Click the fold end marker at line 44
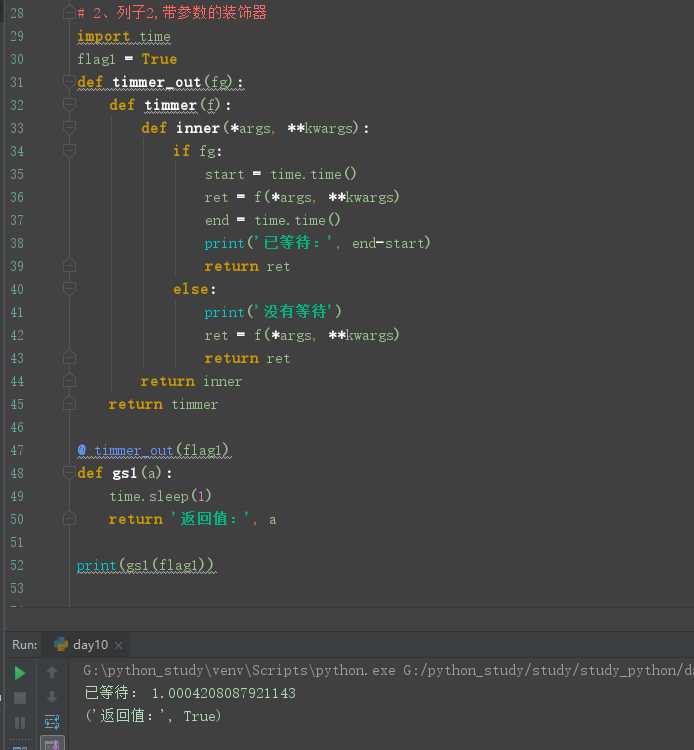 [x=68, y=381]
